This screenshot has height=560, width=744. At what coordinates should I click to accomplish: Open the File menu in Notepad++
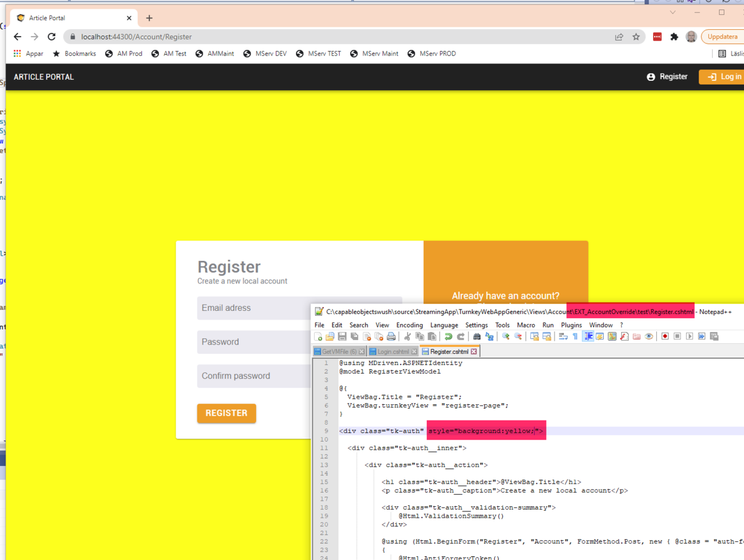[x=319, y=325]
